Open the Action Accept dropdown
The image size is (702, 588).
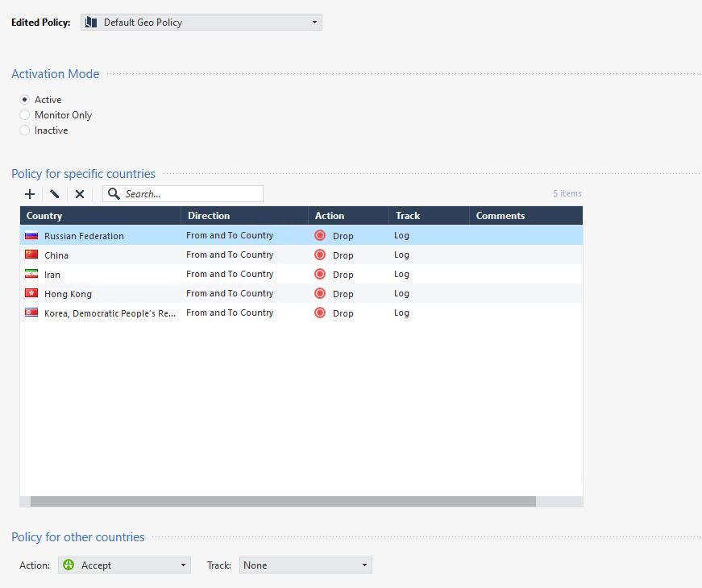124,565
